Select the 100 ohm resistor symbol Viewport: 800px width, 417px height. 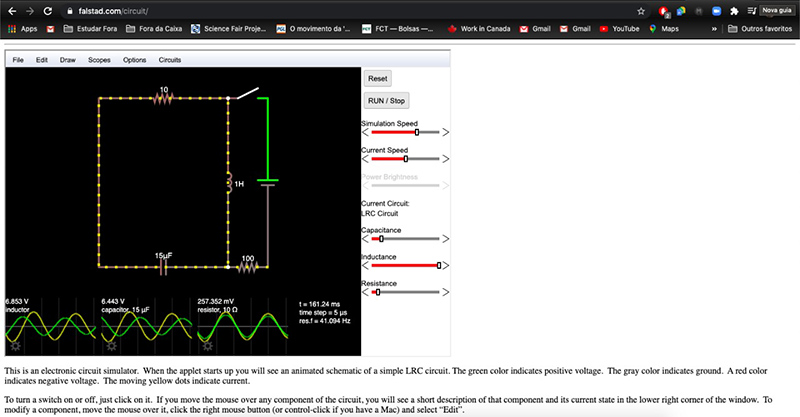[247, 266]
